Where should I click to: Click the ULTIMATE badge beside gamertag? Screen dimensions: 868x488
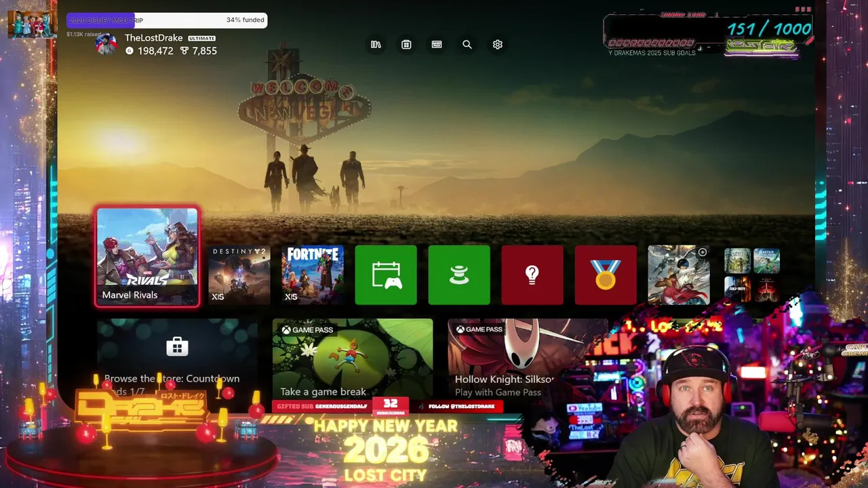(201, 39)
